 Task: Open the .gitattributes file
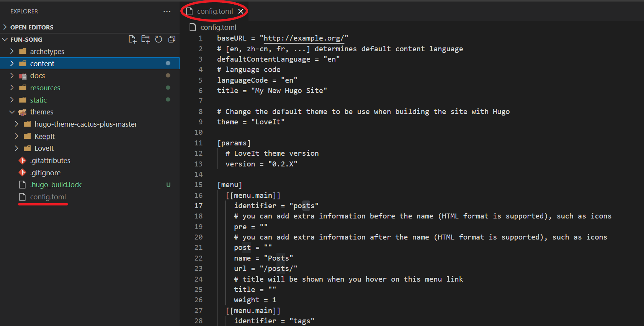click(x=50, y=161)
